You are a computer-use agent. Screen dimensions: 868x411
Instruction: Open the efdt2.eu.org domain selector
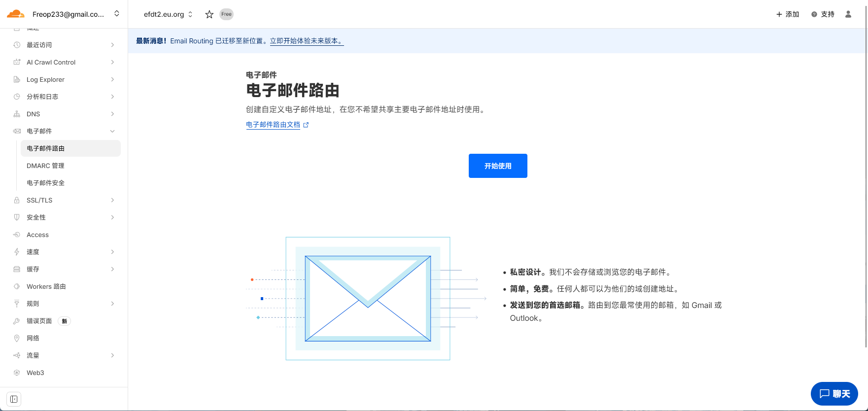(x=168, y=14)
